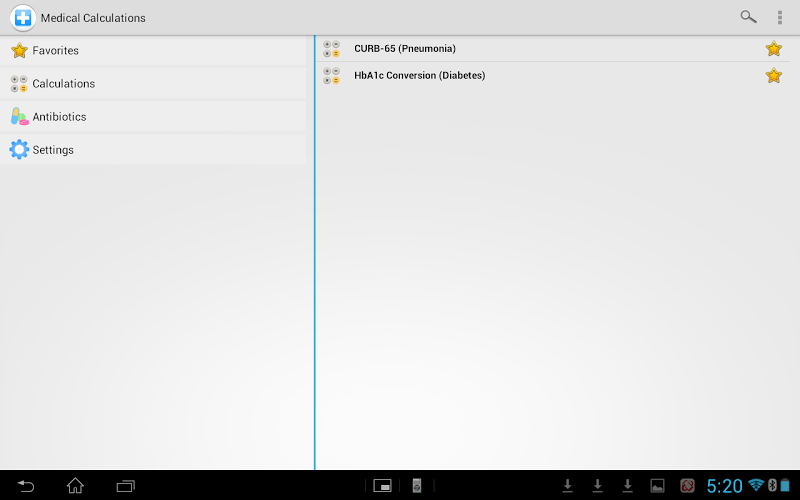The width and height of the screenshot is (800, 500).
Task: Open search with the magnifier icon
Action: click(748, 17)
